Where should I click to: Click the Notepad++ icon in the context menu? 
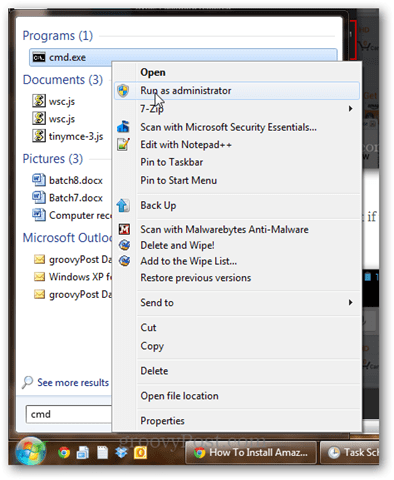tap(123, 145)
